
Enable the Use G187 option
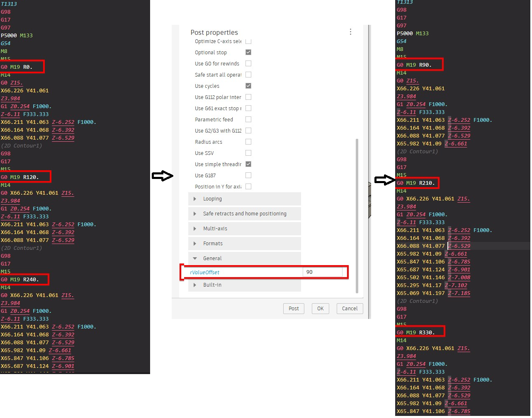pyautogui.click(x=248, y=175)
